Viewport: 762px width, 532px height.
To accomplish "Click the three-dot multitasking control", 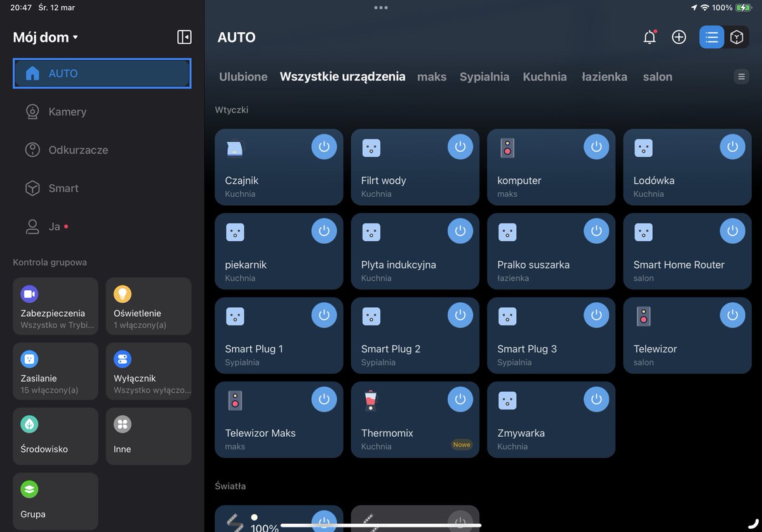I will tap(381, 8).
